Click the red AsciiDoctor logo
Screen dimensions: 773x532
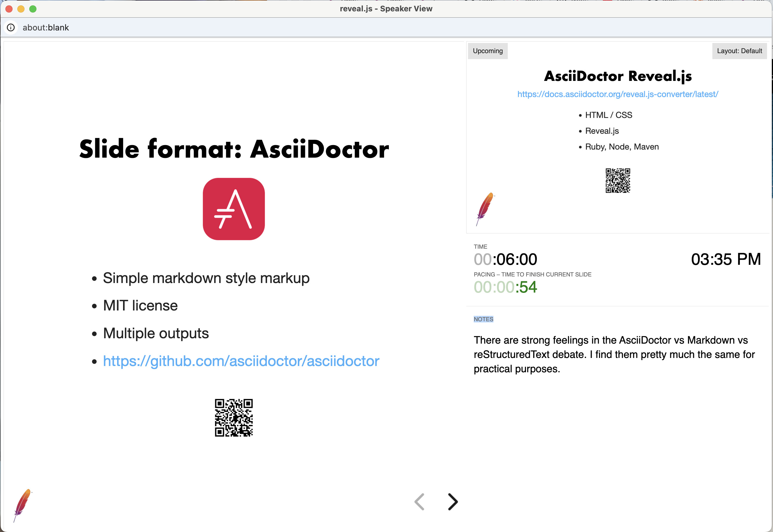[234, 209]
